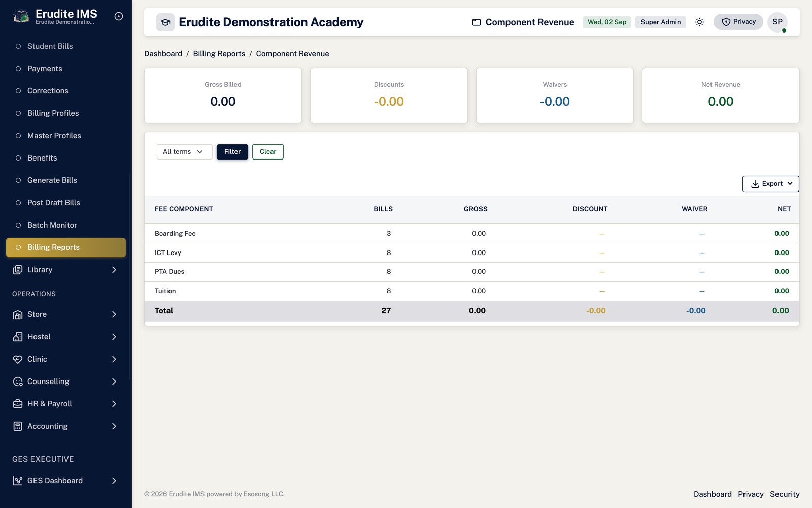Click the graduation cap academy icon
This screenshot has height=508, width=812.
pyautogui.click(x=165, y=22)
